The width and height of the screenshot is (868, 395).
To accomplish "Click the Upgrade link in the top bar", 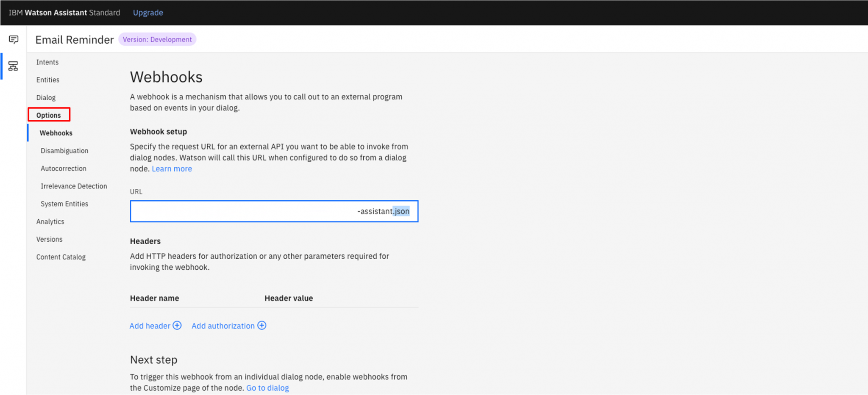I will pos(147,12).
